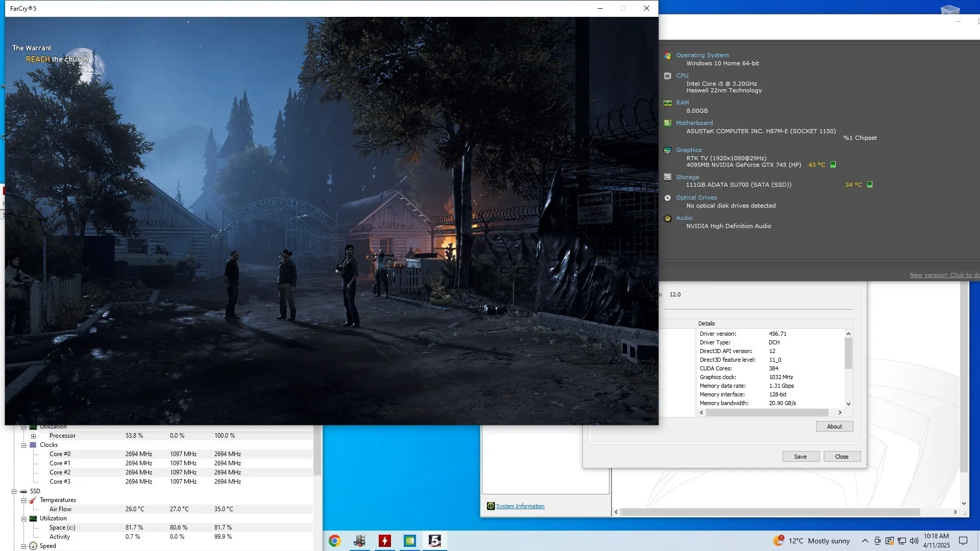Click the Details horizontal scrollbar thumb
This screenshot has width=980, height=551.
pos(767,412)
